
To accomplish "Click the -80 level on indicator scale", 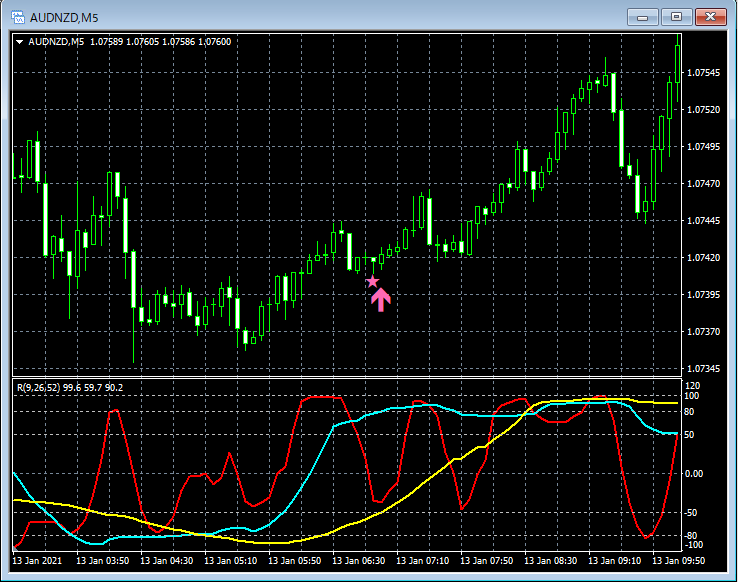I will click(x=693, y=536).
